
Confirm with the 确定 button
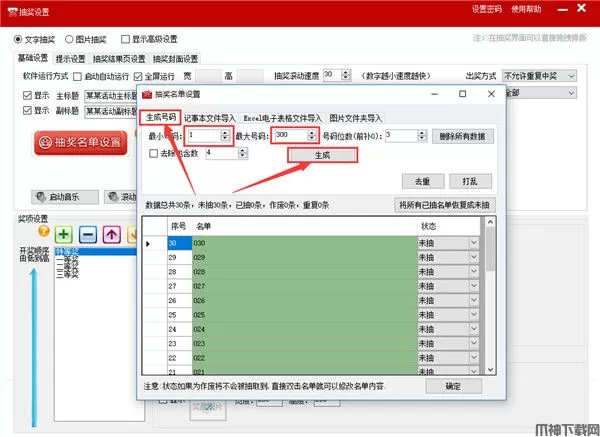pos(453,386)
